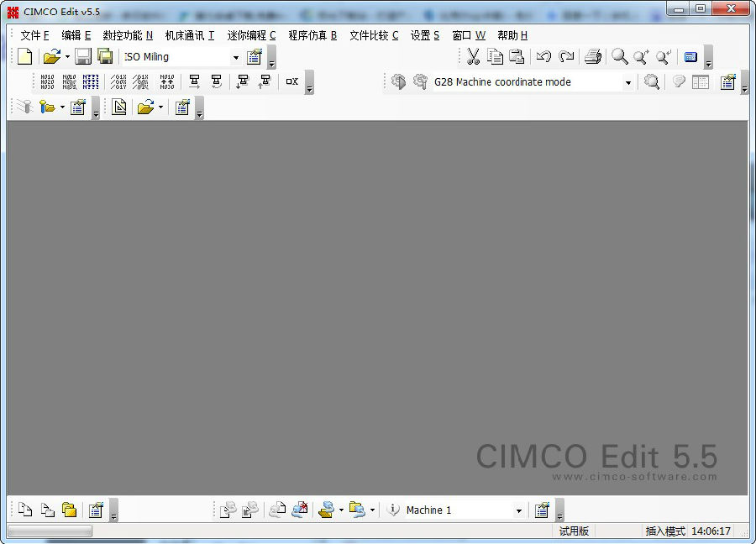
Task: Click the Find Next magnifier icon
Action: pyautogui.click(x=641, y=57)
